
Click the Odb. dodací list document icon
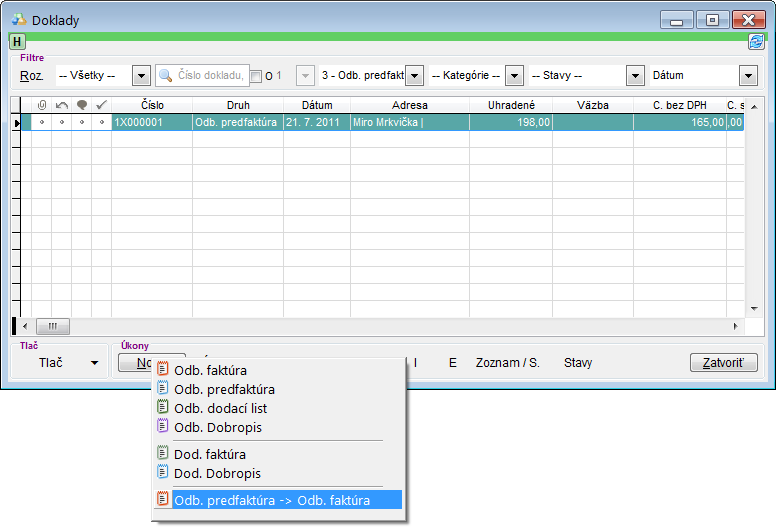164,408
